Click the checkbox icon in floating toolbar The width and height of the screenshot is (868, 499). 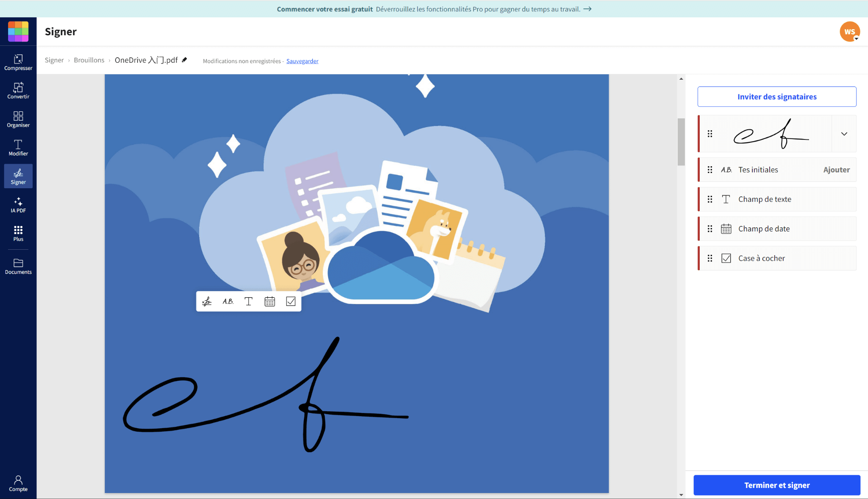pyautogui.click(x=291, y=301)
